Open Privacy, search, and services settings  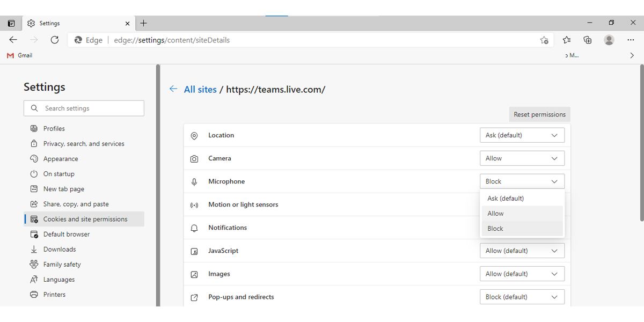point(84,144)
